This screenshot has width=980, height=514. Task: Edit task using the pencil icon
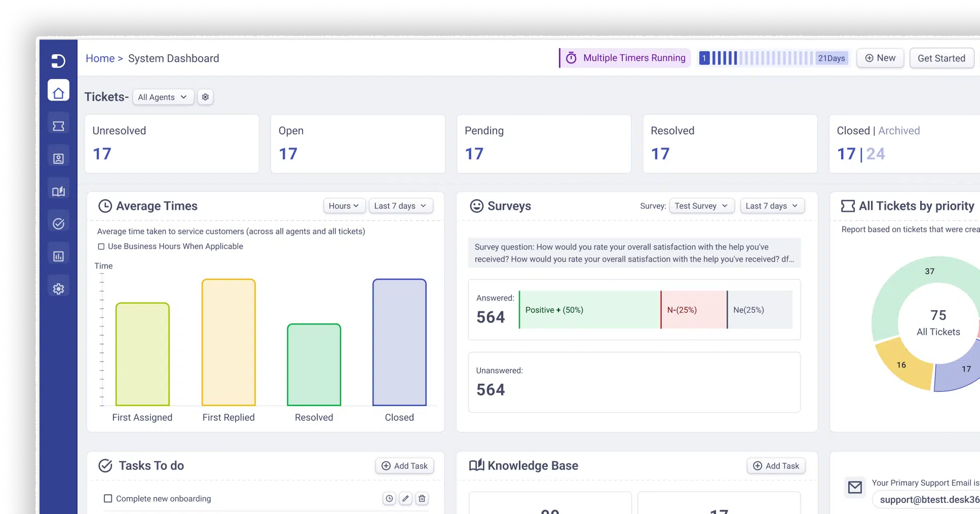(405, 498)
